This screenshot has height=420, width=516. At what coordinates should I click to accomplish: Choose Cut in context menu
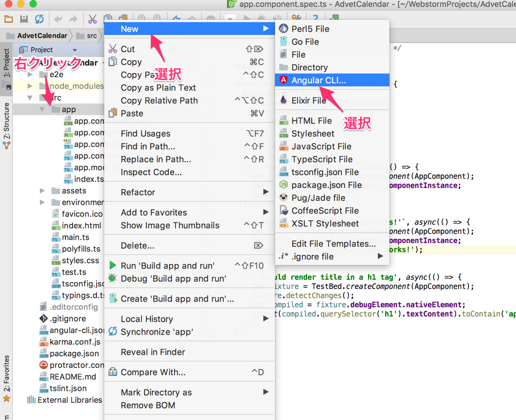click(189, 49)
